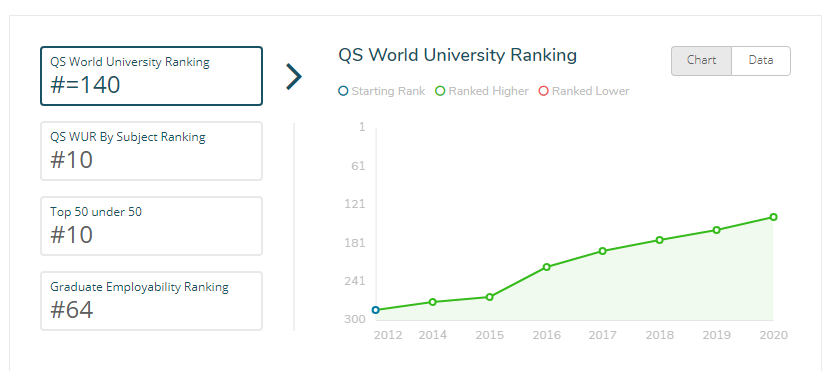
Task: Select the QS World University Ranking card
Action: (x=151, y=76)
